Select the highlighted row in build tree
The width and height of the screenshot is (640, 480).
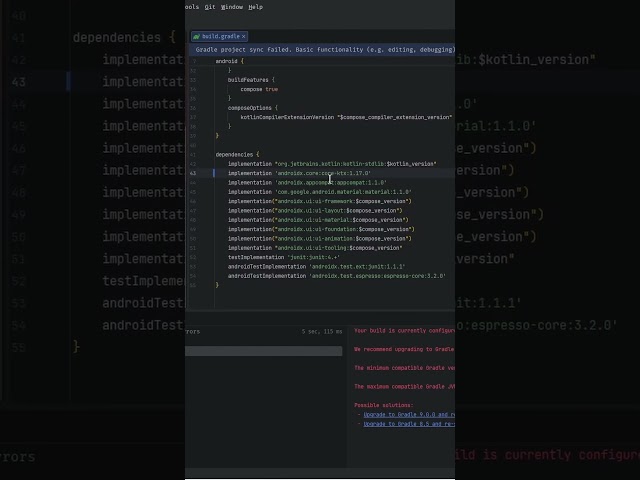[264, 351]
